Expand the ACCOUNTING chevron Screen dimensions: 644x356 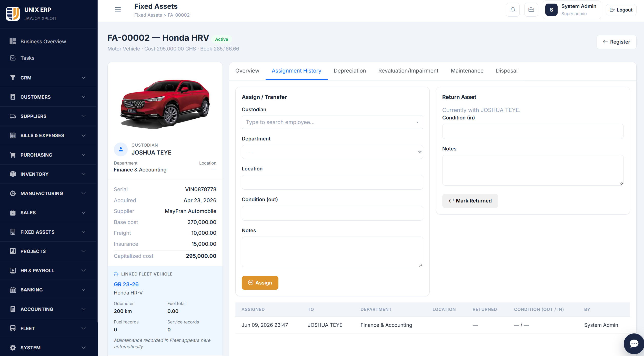pos(83,309)
